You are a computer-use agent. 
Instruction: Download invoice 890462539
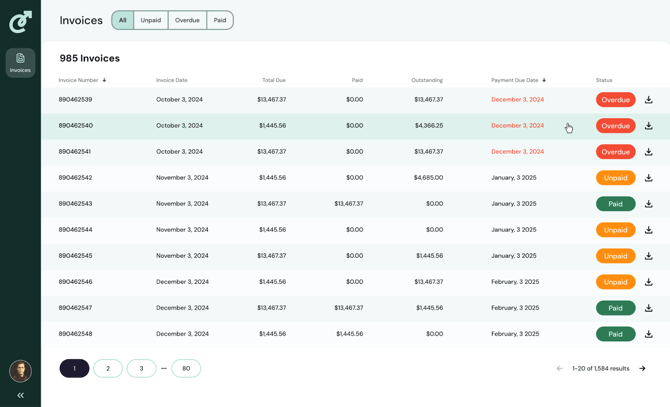649,100
